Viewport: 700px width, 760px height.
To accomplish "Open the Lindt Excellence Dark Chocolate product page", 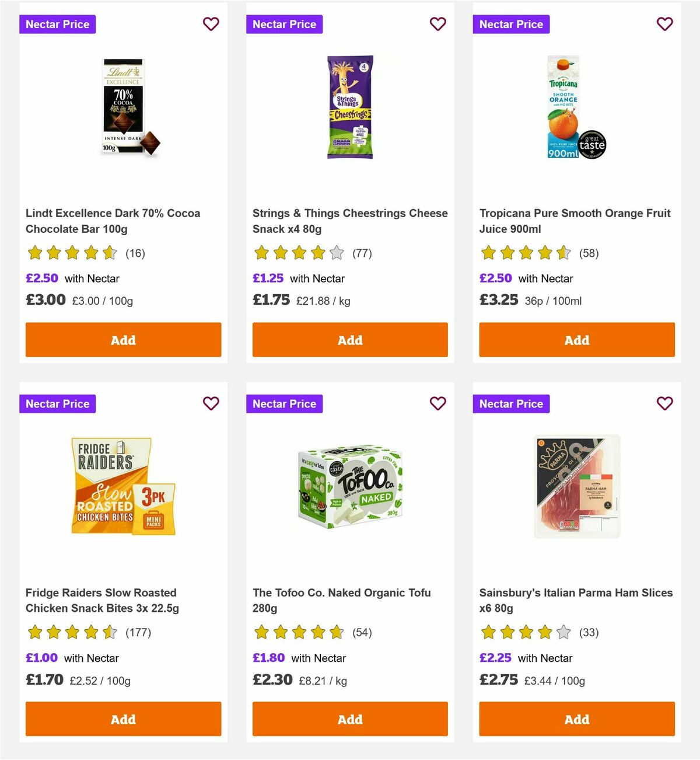I will pos(113,221).
